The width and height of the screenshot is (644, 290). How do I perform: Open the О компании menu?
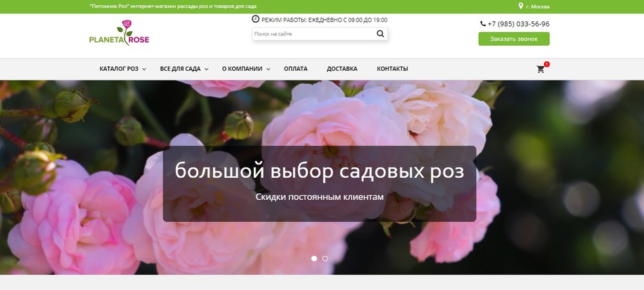(242, 69)
